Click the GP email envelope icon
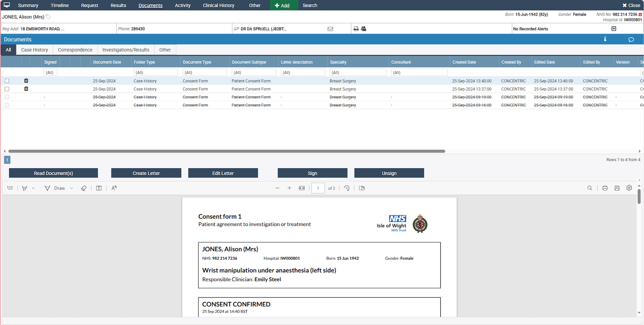Image resolution: width=644 pixels, height=325 pixels. click(330, 29)
